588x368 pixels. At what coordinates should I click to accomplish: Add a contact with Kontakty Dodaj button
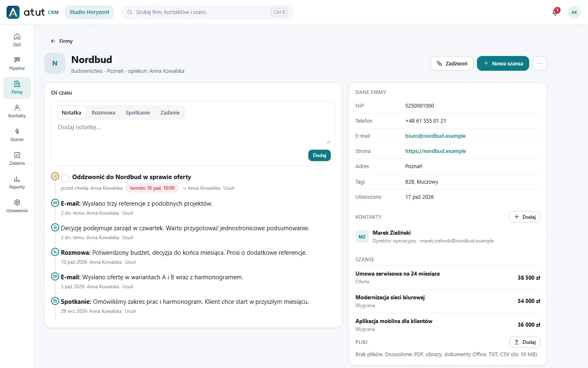[525, 217]
